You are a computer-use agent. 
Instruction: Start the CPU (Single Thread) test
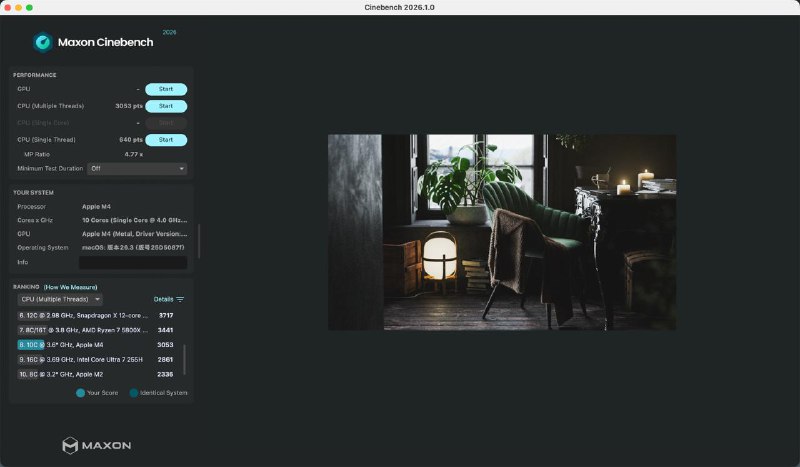166,140
